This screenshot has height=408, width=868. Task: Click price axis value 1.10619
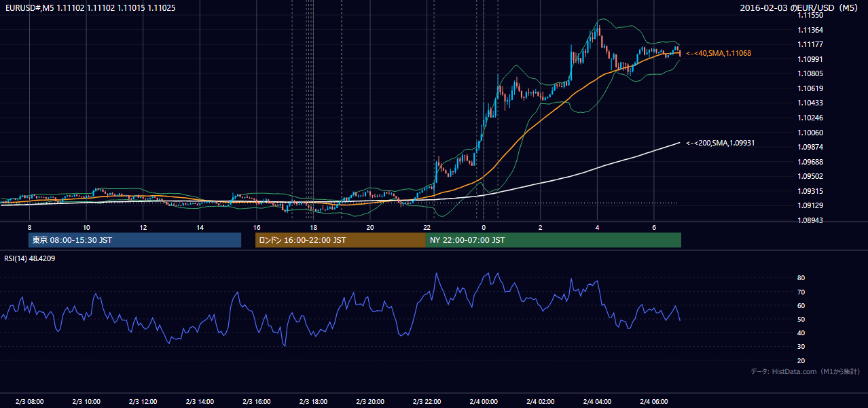(x=811, y=88)
